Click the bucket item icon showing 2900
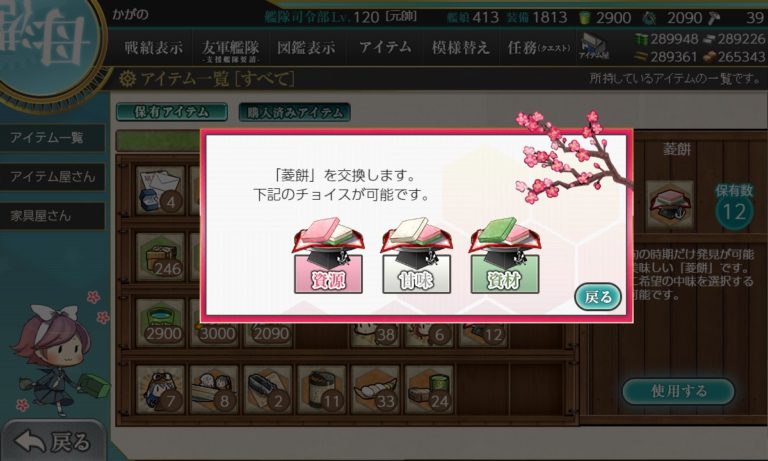 click(x=160, y=322)
